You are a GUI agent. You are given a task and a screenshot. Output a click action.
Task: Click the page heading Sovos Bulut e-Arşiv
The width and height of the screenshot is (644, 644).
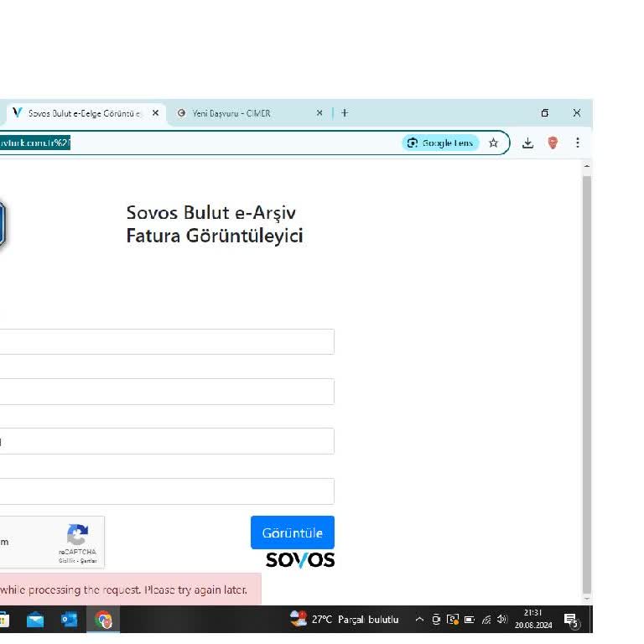click(x=215, y=224)
